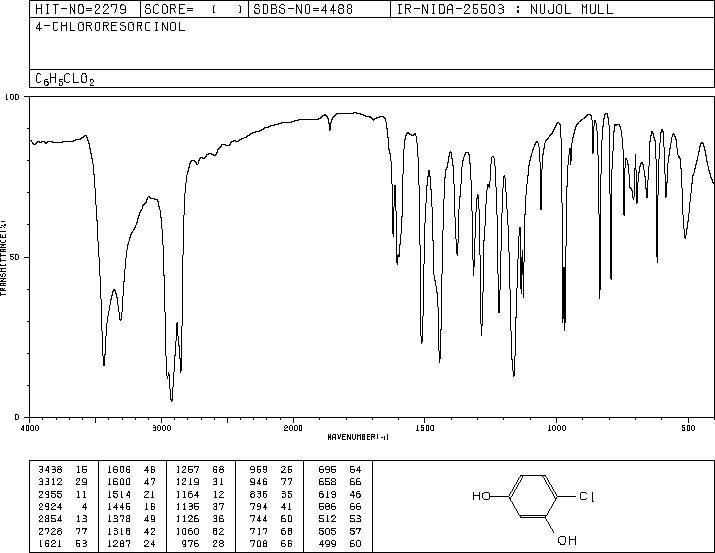Click the TRANSMITTANCE(%) vertical axis title
The width and height of the screenshot is (715, 553).
coord(3,258)
